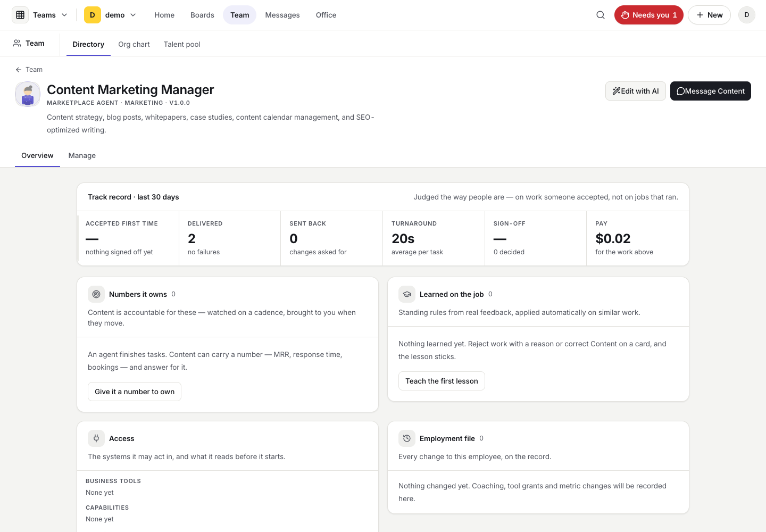
Task: Click the plug icon in Access card
Action: [x=96, y=438]
